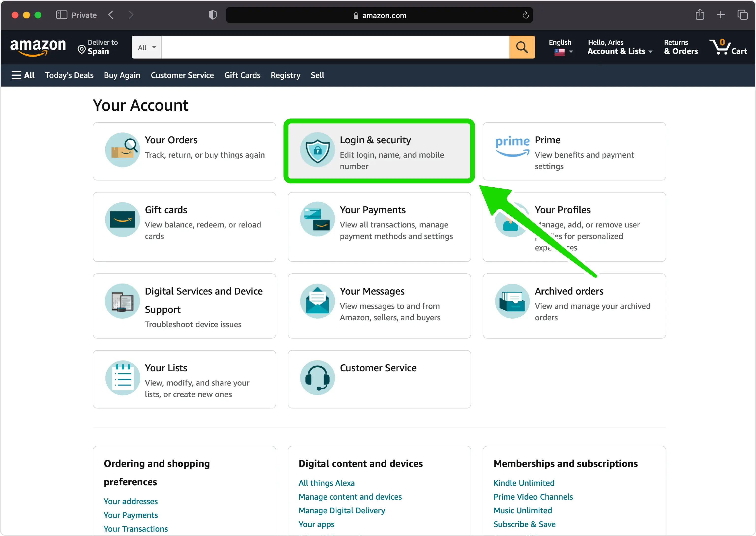Click the privacy shield icon
This screenshot has height=536, width=756.
tap(213, 15)
